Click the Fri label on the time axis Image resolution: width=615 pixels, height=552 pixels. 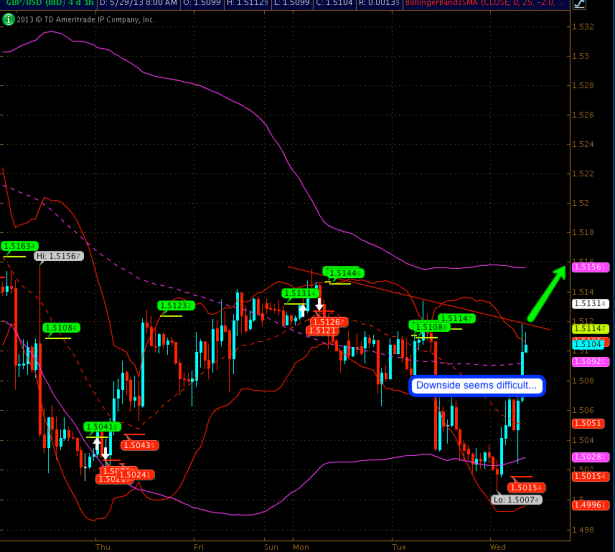(198, 547)
